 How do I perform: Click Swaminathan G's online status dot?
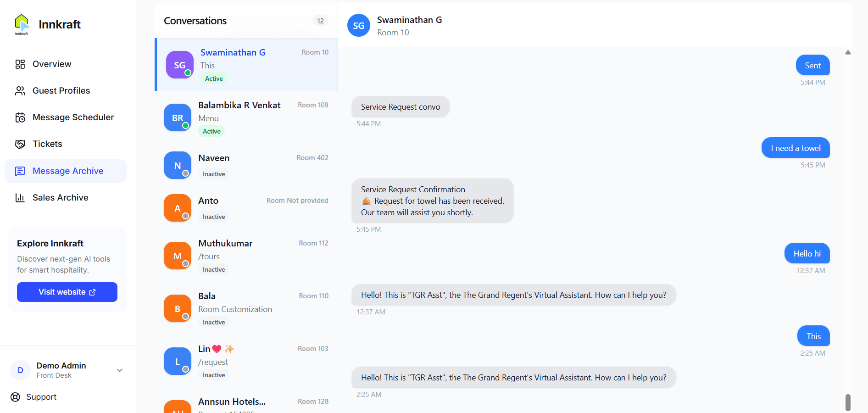[x=188, y=72]
